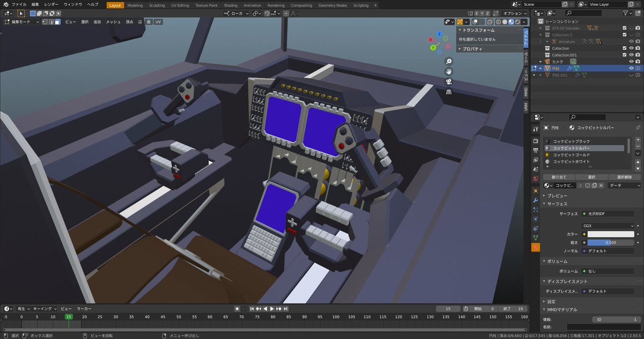This screenshot has height=339, width=644.
Task: Hide the Collection row eye icon
Action: click(631, 48)
